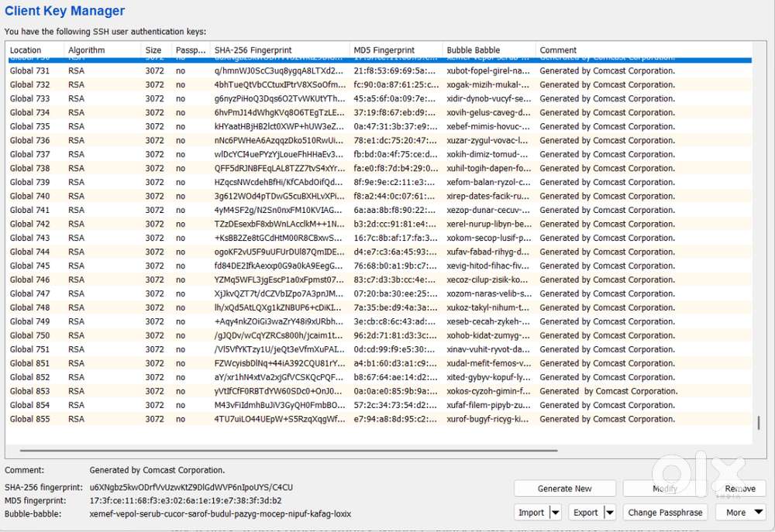Select the Global 734 key row
This screenshot has width=775, height=532.
tap(379, 112)
